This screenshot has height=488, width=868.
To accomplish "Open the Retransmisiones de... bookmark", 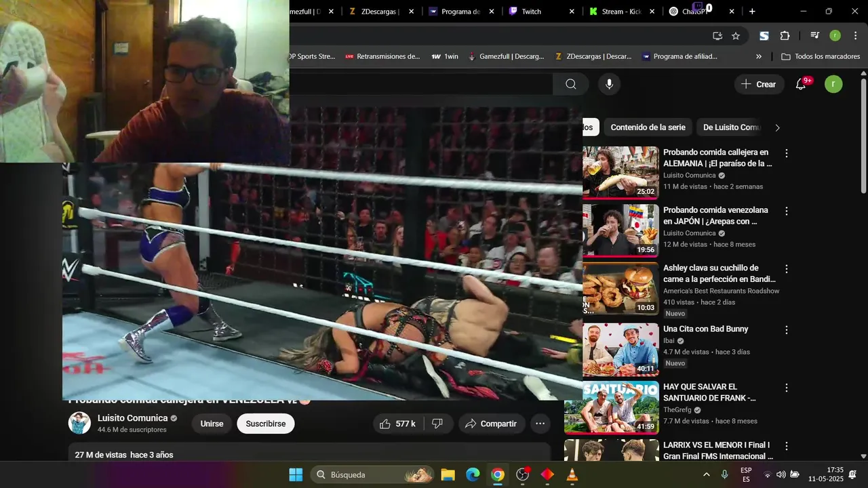I will coord(382,57).
